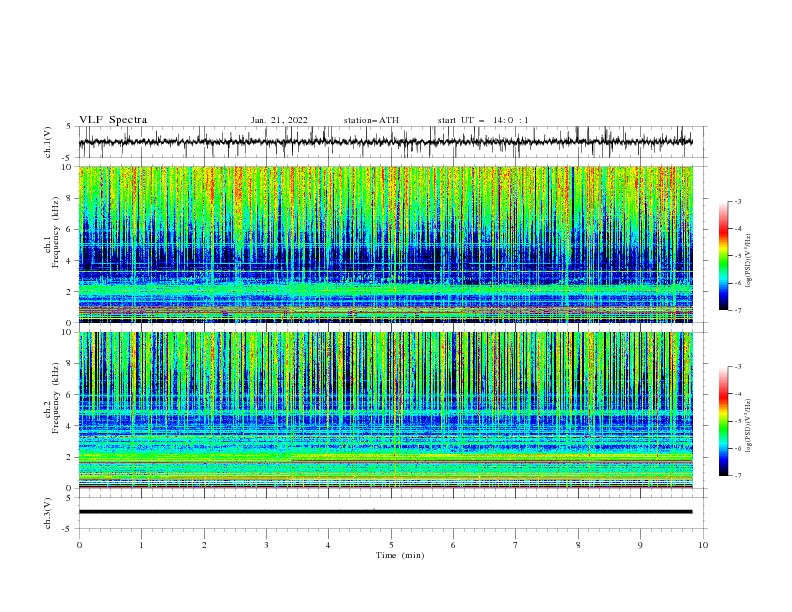792x612 pixels.
Task: Click time axis tick label "9"
Action: [640, 545]
